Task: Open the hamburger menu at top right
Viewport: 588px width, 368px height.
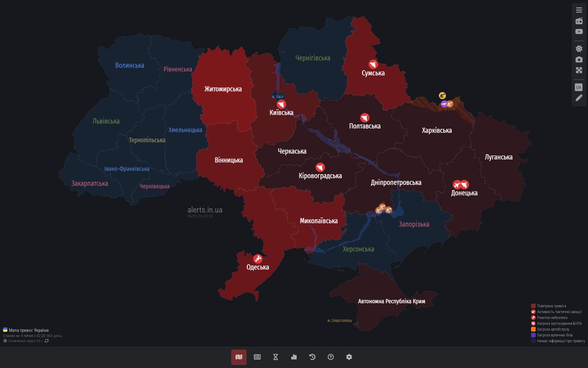Action: coord(579,10)
